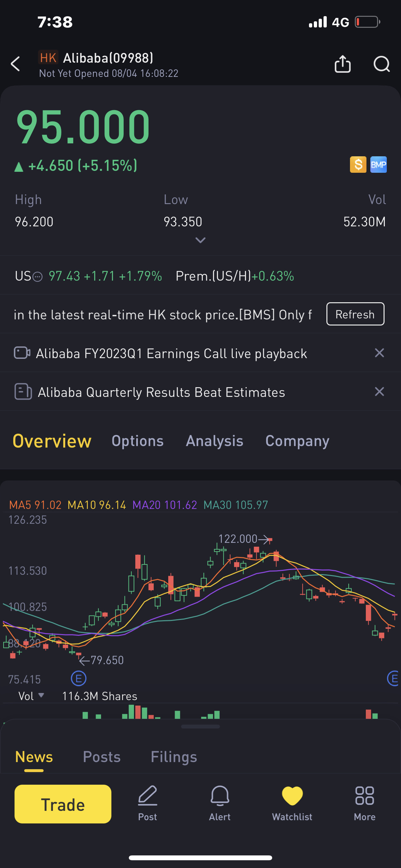
Task: Switch to the Filings tab
Action: (x=174, y=757)
